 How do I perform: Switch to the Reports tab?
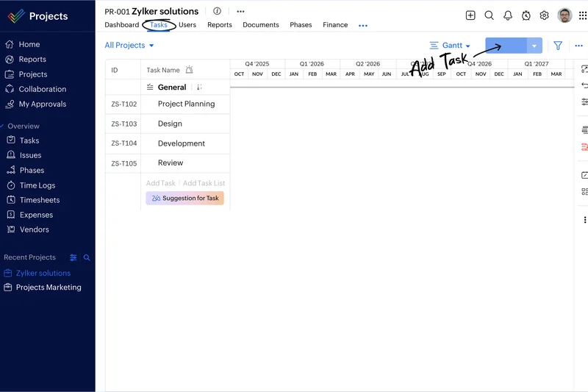pyautogui.click(x=220, y=25)
